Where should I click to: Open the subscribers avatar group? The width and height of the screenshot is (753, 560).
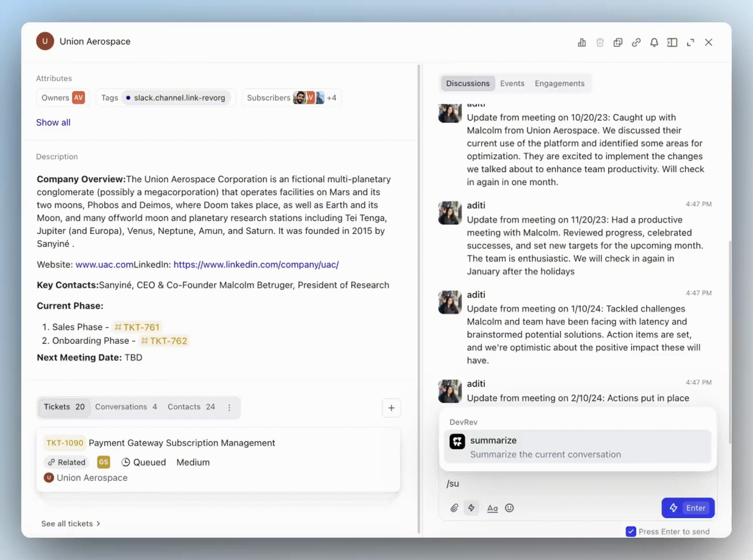point(309,98)
